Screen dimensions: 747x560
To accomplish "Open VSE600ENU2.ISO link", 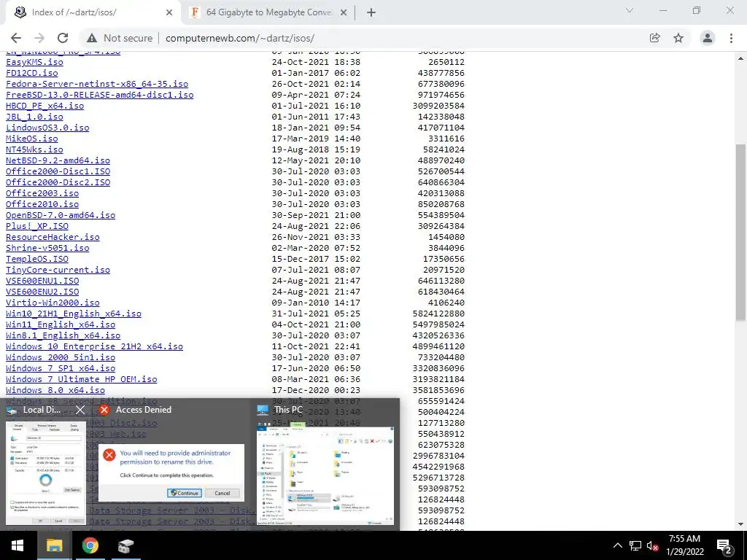I will [42, 292].
